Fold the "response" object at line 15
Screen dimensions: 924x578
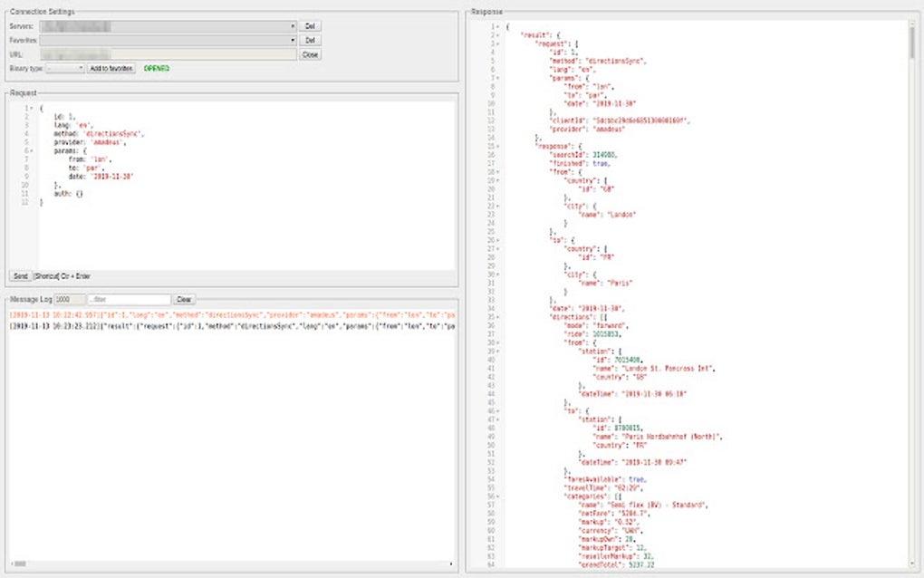point(497,145)
